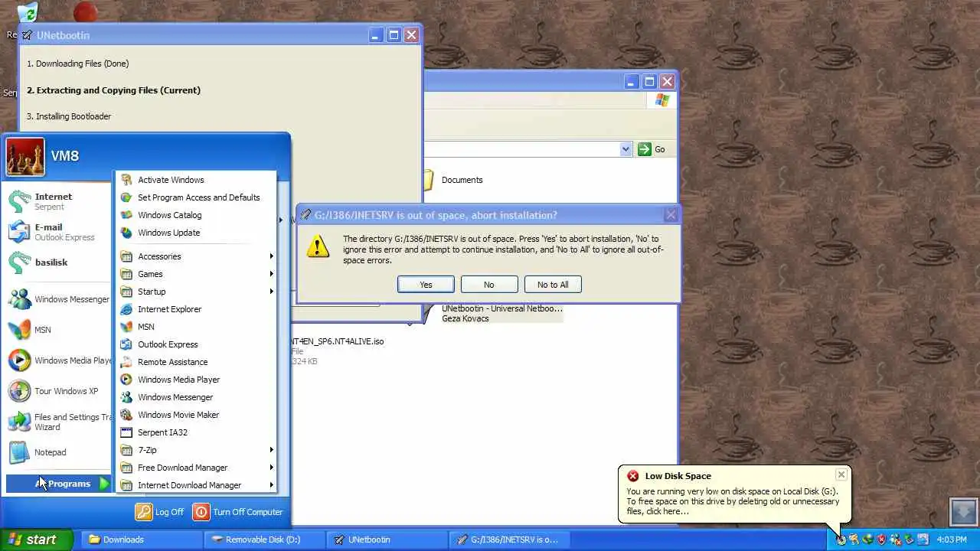Click the MSN butterfly icon in programs list
This screenshot has height=551, width=980.
coord(126,327)
